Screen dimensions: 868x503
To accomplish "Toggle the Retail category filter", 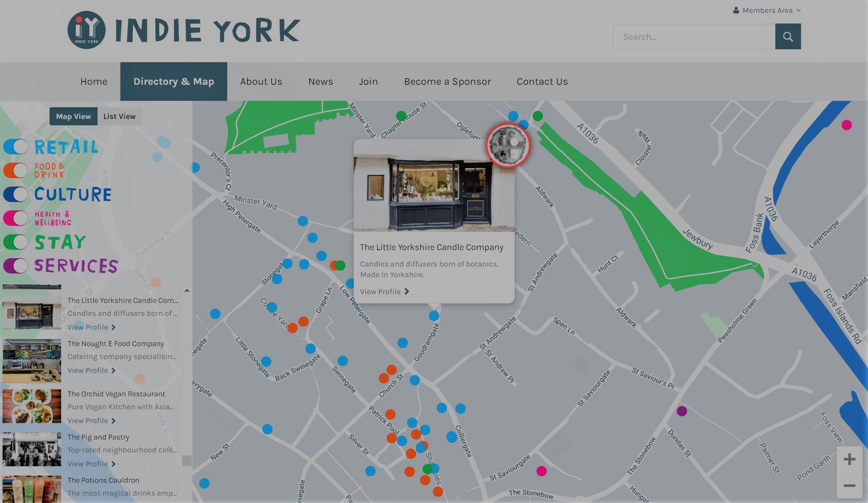I will 15,147.
